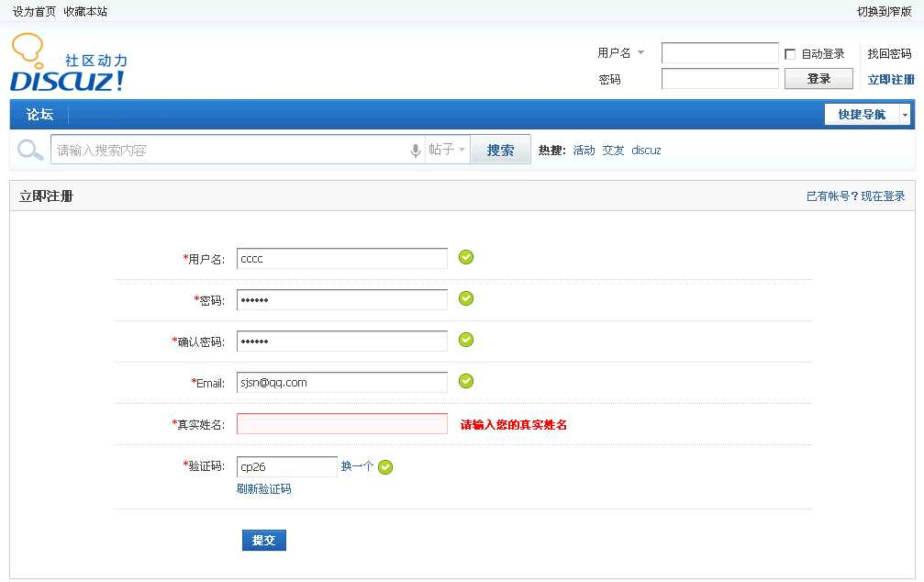Image resolution: width=924 pixels, height=582 pixels.
Task: Click the 搜索 search button
Action: click(500, 151)
